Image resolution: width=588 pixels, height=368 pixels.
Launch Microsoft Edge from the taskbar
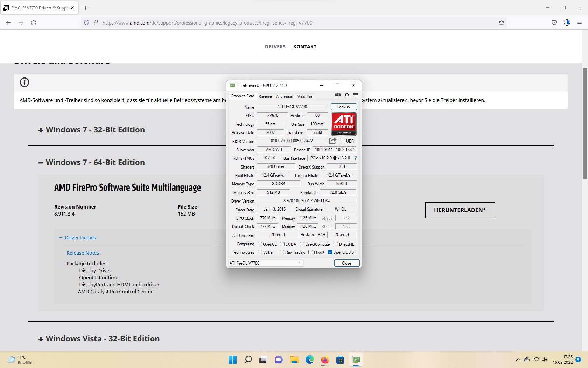click(309, 360)
